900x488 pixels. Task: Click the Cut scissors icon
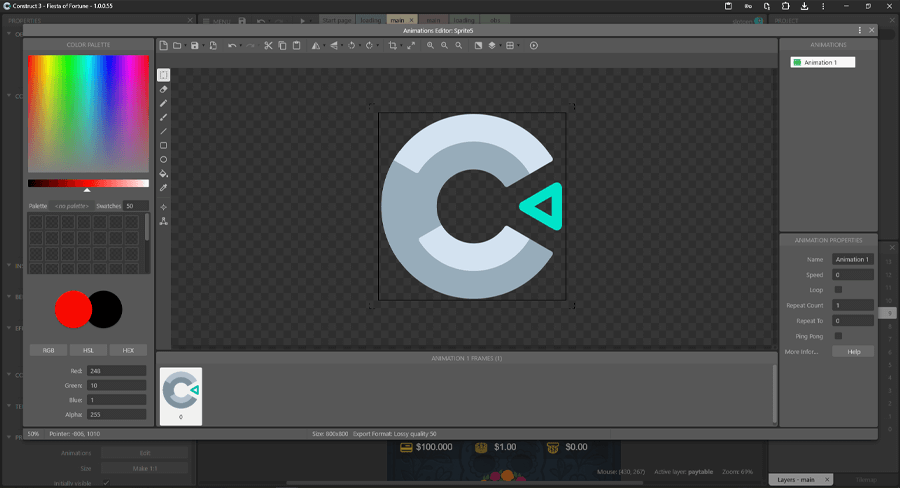point(268,45)
